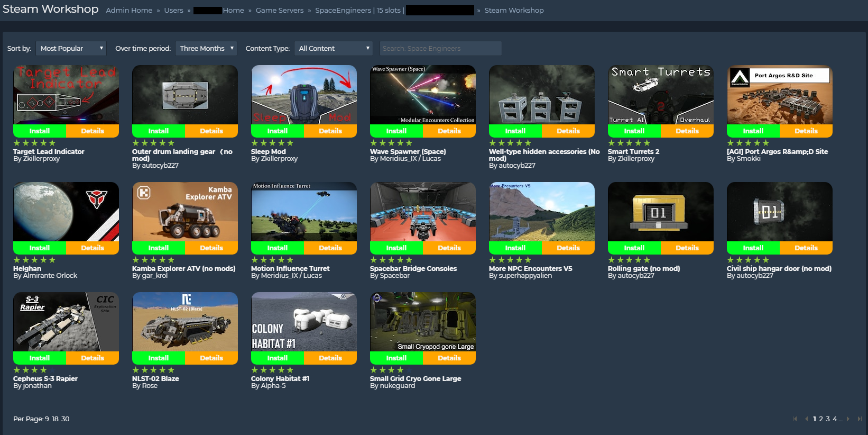Screen dimensions: 868x435
Task: Install Small Grid Cryo Gone Large
Action: pos(396,358)
